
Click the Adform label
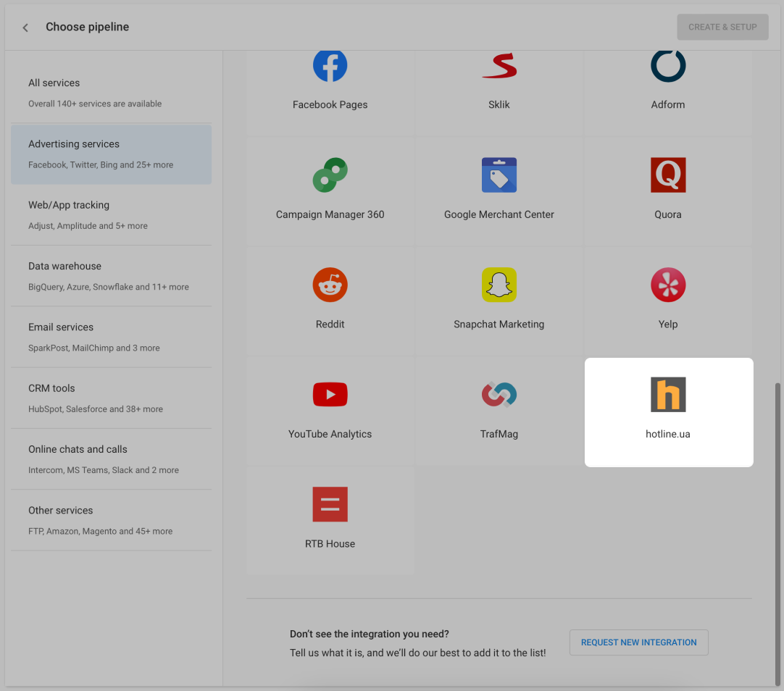click(x=668, y=104)
